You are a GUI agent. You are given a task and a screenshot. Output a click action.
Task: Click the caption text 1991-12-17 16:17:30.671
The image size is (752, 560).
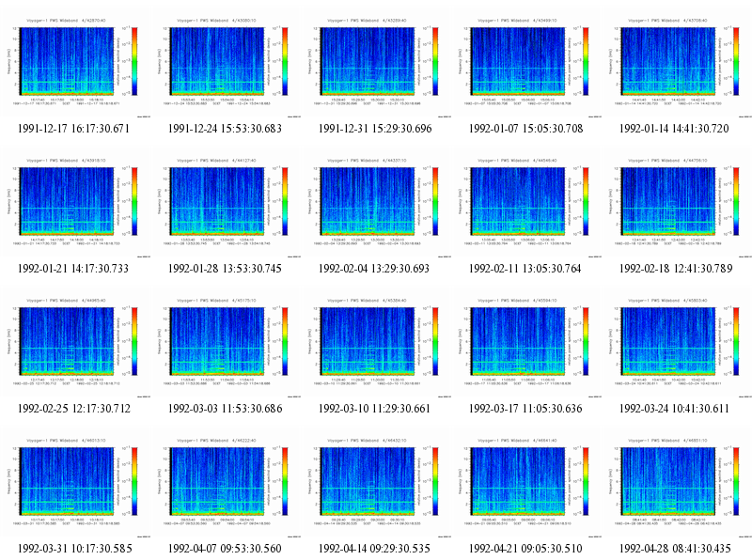[74, 129]
